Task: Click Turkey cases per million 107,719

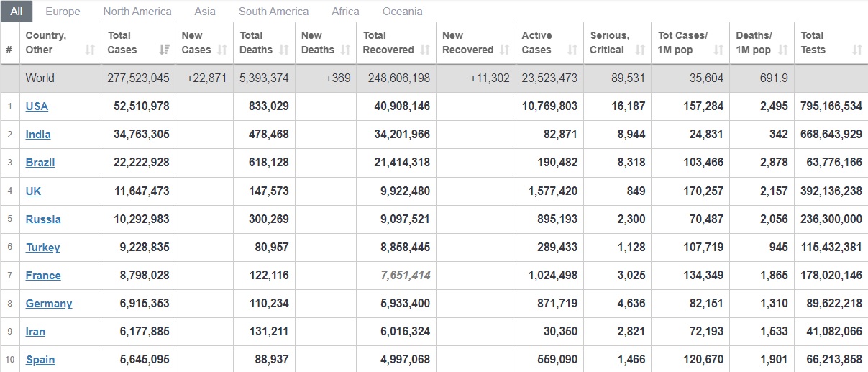Action: coord(703,248)
